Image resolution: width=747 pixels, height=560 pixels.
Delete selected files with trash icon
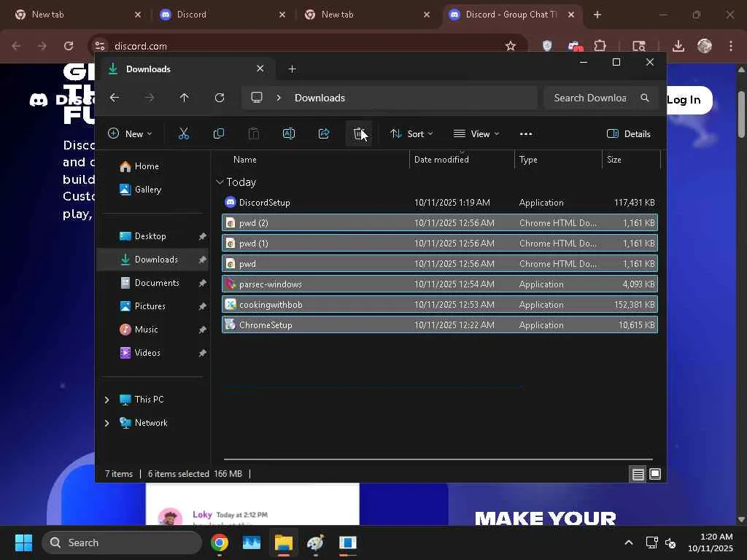point(358,133)
